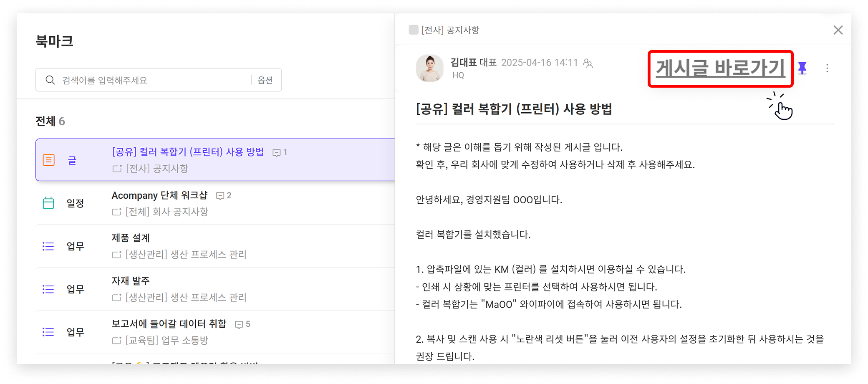This screenshot has width=868, height=384.
Task: Select the 컬러 복합기 사용 방법 bookmark
Action: tap(188, 152)
